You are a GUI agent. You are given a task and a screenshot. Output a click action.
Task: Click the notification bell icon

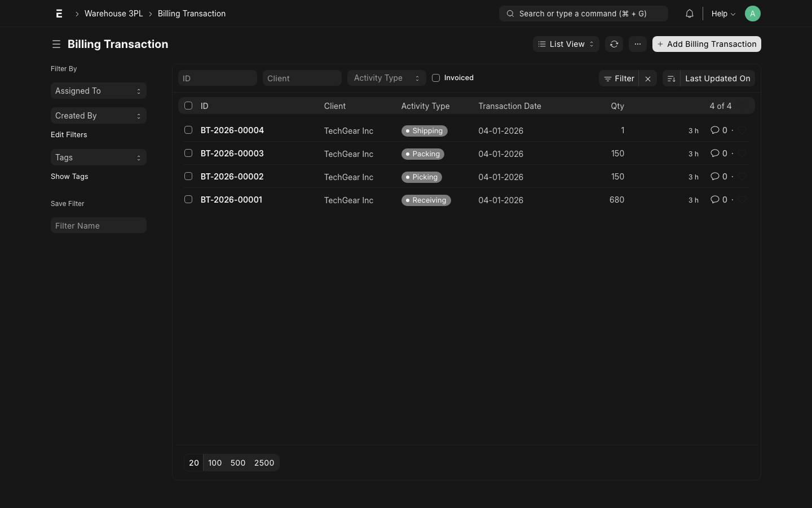689,13
